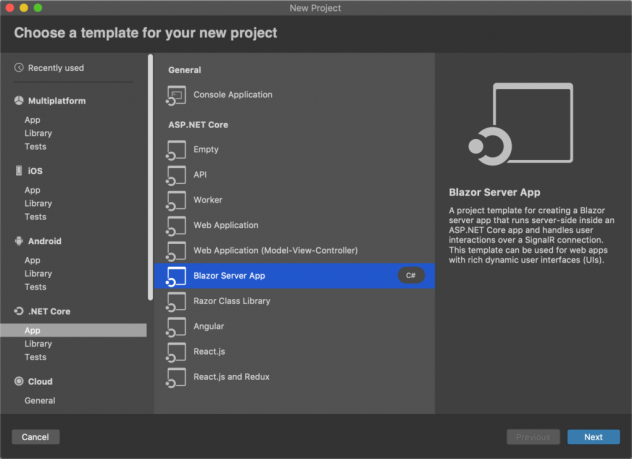Click the Worker template icon
Screen dimensions: 632x459
coord(176,200)
